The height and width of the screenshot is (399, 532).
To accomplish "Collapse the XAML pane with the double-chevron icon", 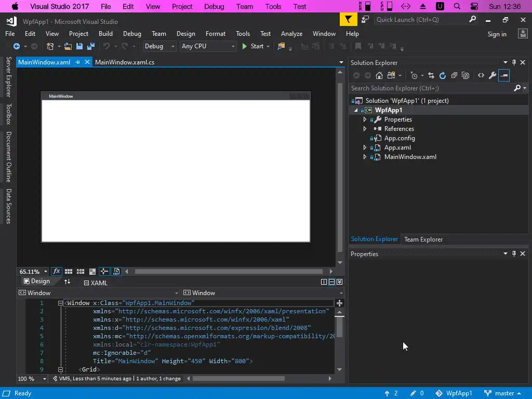I will [339, 282].
